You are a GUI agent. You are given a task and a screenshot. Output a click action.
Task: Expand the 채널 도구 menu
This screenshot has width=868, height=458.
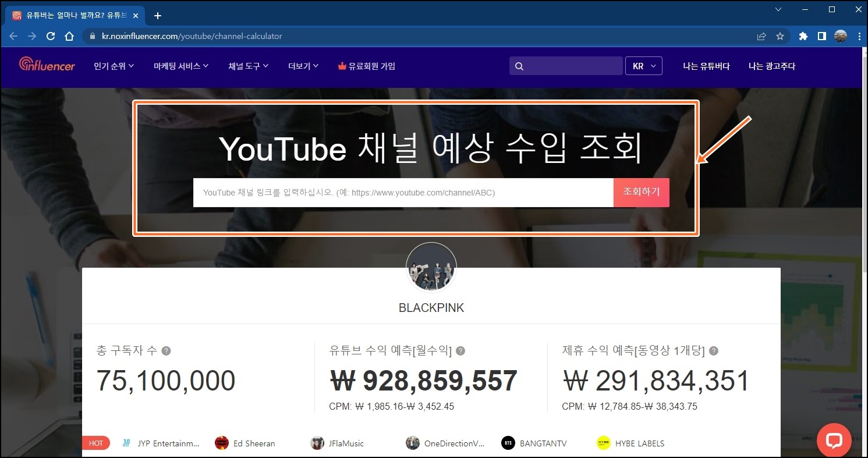click(249, 66)
